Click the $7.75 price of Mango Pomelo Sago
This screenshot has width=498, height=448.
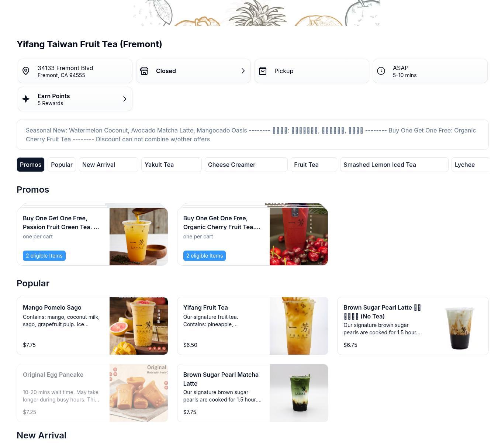click(29, 345)
